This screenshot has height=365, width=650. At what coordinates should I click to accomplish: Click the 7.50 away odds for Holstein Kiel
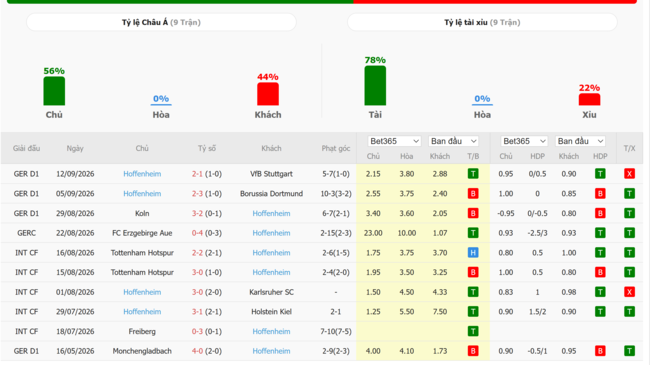440,312
